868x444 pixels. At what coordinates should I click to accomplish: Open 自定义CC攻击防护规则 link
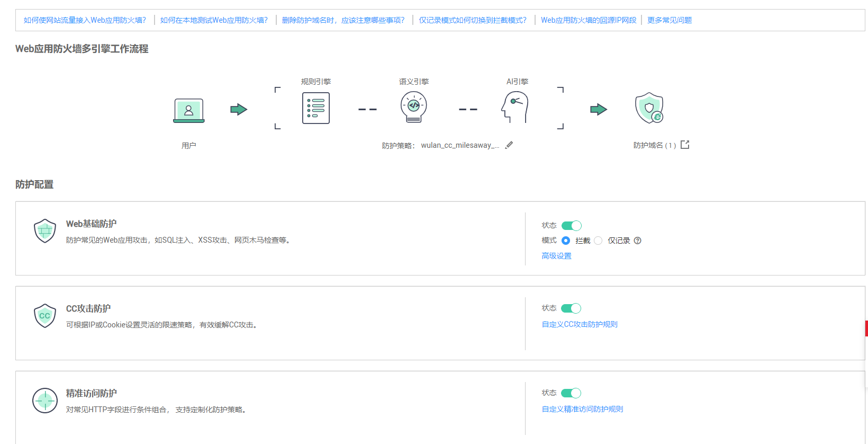coord(580,324)
